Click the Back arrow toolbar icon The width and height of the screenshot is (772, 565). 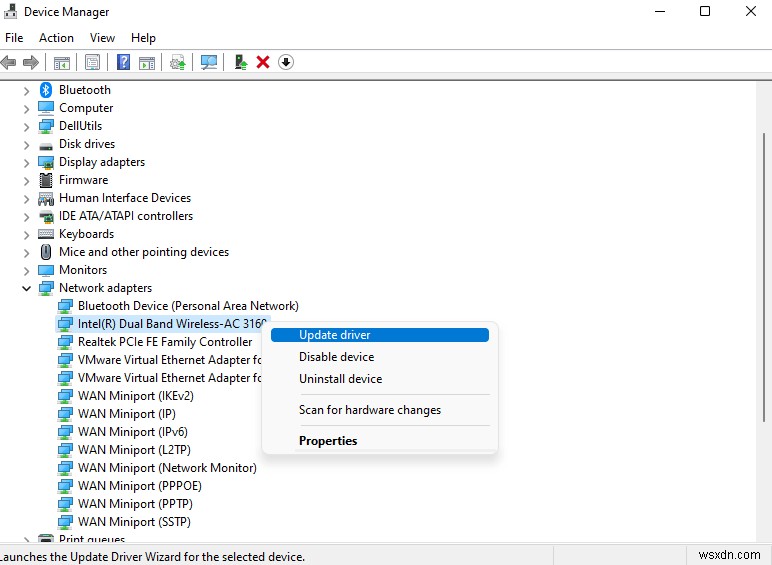(x=8, y=63)
